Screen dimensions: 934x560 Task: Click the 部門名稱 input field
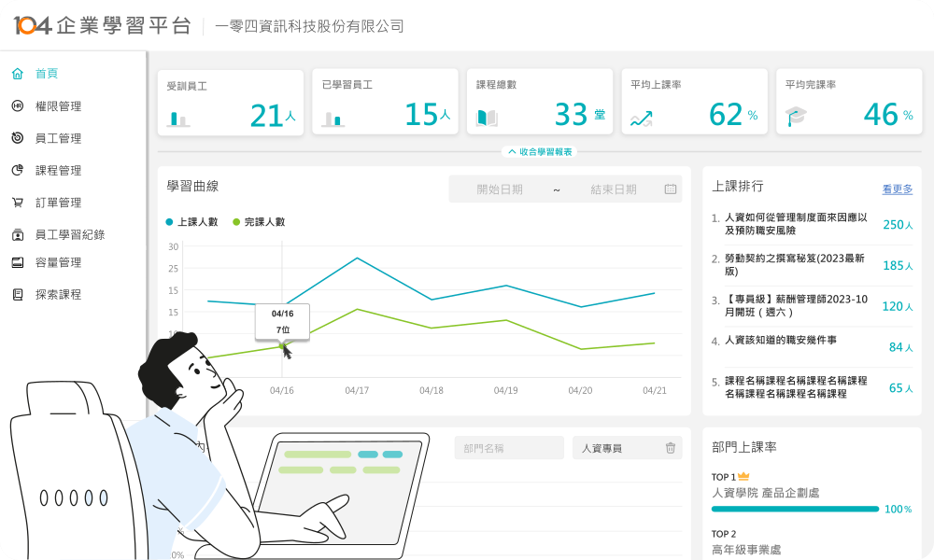[509, 448]
